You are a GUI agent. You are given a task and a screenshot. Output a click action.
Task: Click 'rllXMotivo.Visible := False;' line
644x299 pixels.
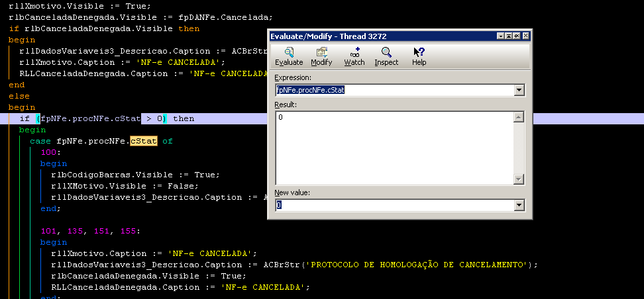[125, 186]
